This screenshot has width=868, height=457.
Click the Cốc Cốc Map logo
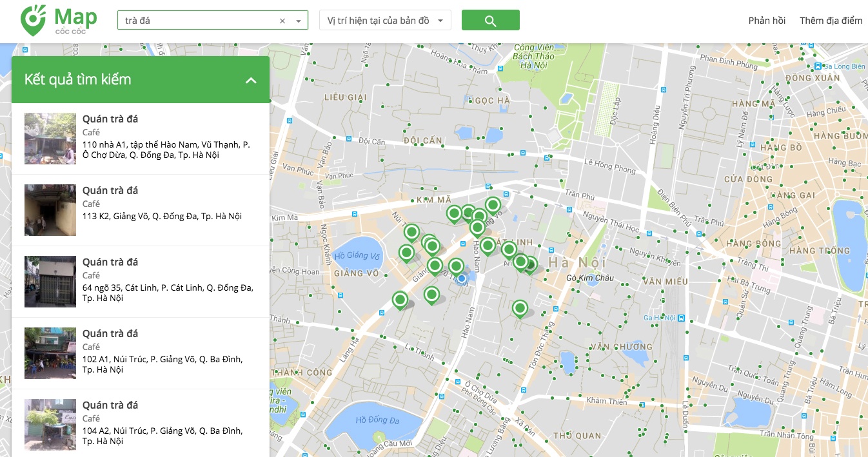coord(58,21)
